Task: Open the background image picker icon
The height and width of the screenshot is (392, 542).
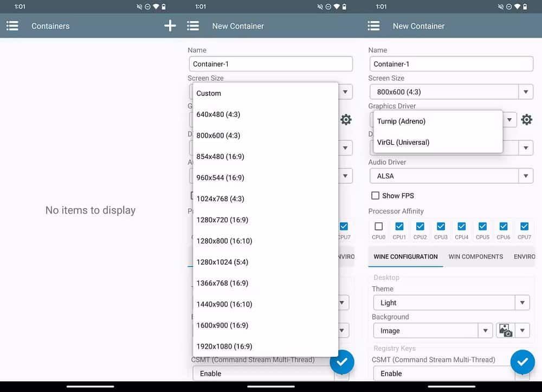Action: (505, 330)
